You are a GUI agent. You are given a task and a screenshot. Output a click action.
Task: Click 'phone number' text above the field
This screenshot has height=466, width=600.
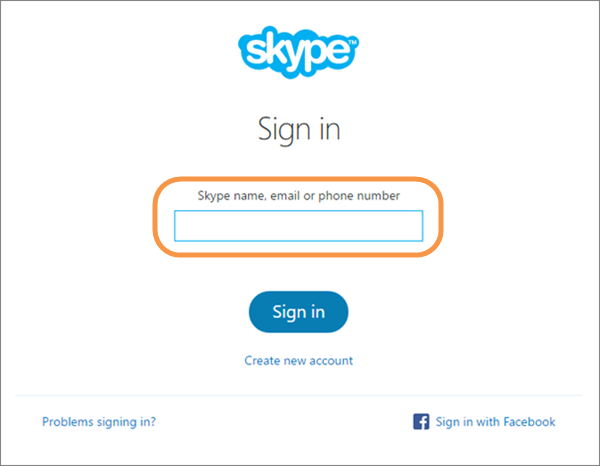click(359, 196)
